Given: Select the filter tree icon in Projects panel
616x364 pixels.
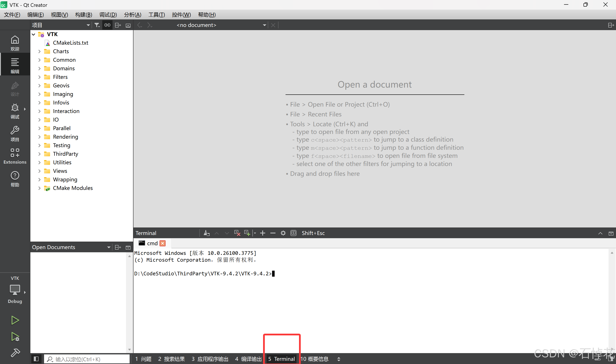Looking at the screenshot, I should pos(97,25).
